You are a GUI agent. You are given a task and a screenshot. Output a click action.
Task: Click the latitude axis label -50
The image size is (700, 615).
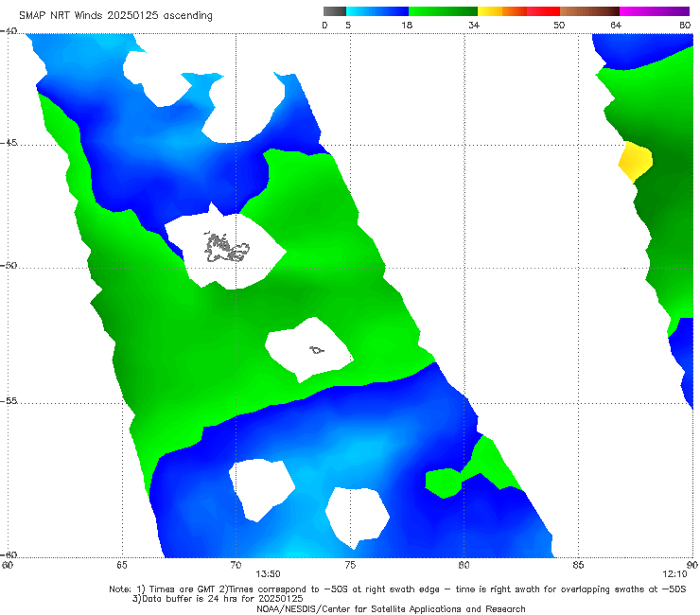pos(9,265)
